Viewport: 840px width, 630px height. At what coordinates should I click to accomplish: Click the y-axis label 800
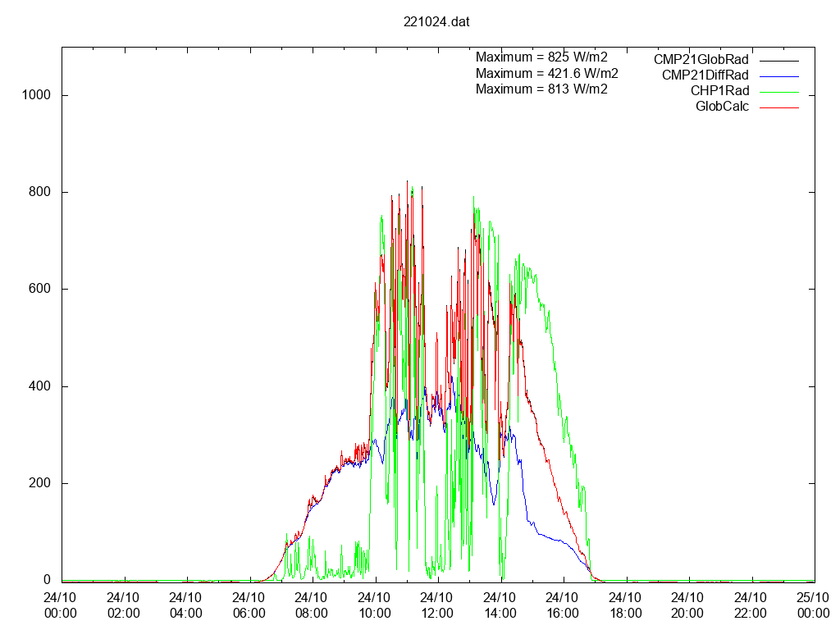[x=39, y=192]
